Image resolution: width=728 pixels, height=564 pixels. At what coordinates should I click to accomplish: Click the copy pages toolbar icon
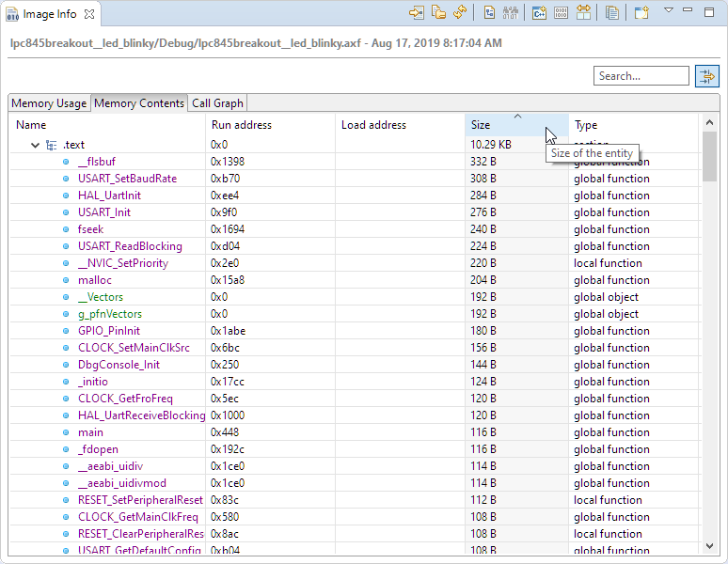612,13
